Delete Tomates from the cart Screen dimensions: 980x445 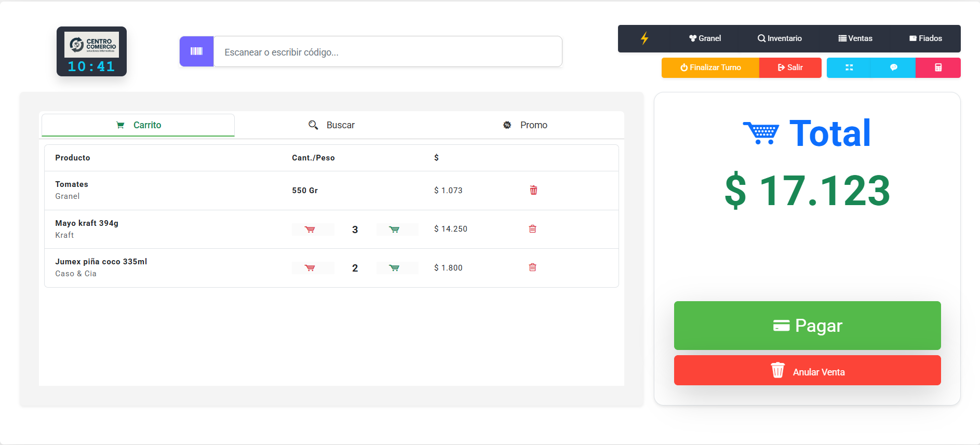533,190
